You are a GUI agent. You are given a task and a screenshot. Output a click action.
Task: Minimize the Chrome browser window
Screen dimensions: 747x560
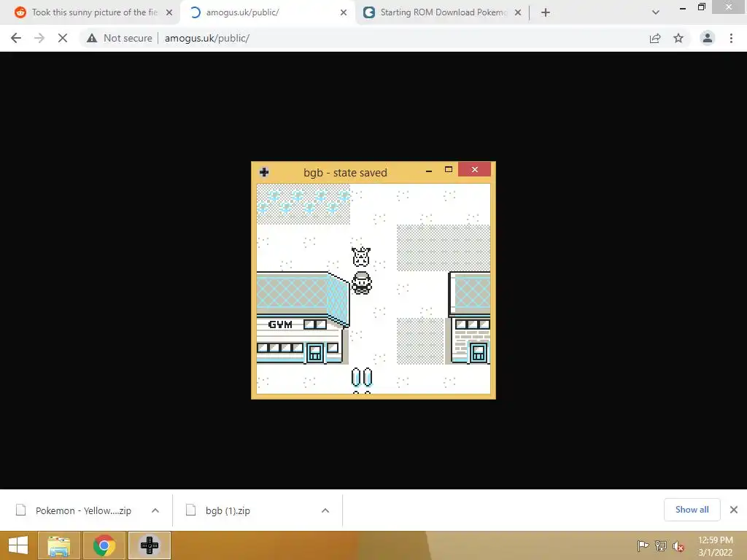pyautogui.click(x=683, y=7)
